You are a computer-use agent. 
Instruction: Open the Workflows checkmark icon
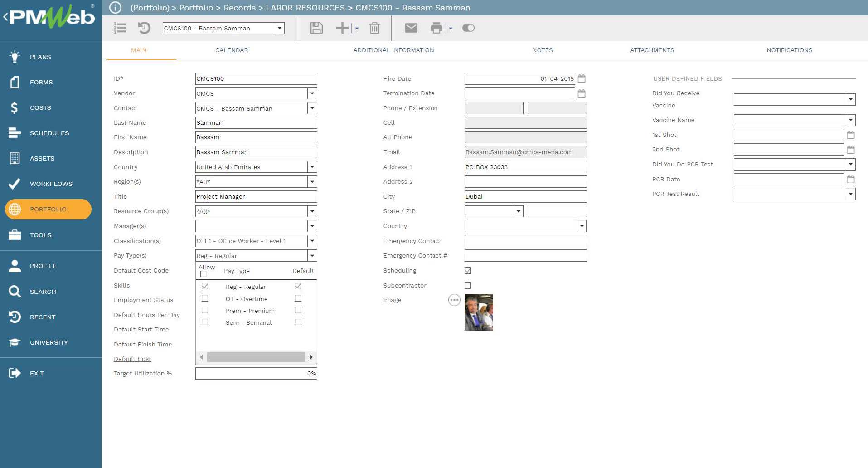point(15,184)
